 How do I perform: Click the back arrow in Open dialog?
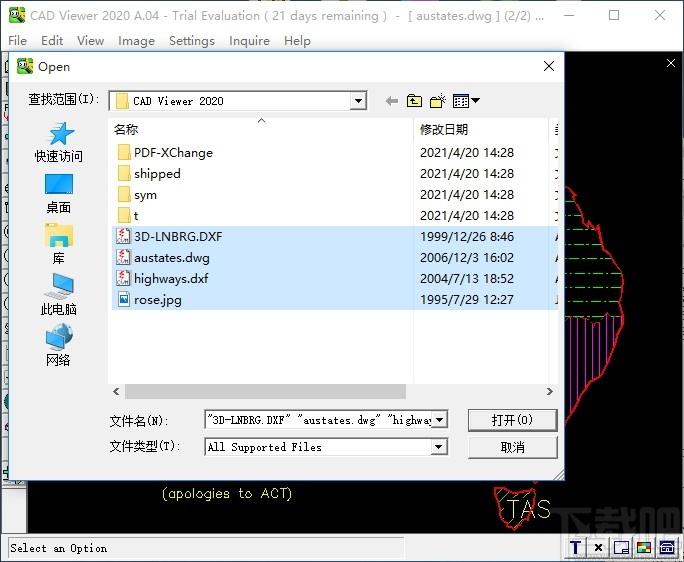point(392,101)
